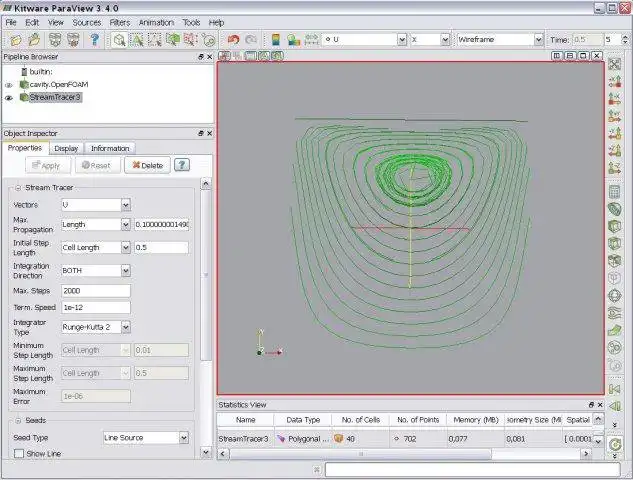Open the Filters menu
This screenshot has height=480, width=633.
120,23
